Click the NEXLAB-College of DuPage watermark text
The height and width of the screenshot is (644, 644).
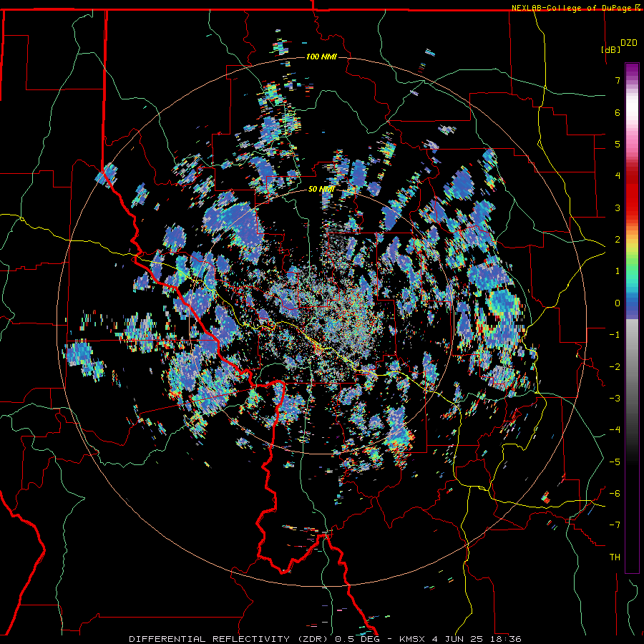[x=572, y=8]
